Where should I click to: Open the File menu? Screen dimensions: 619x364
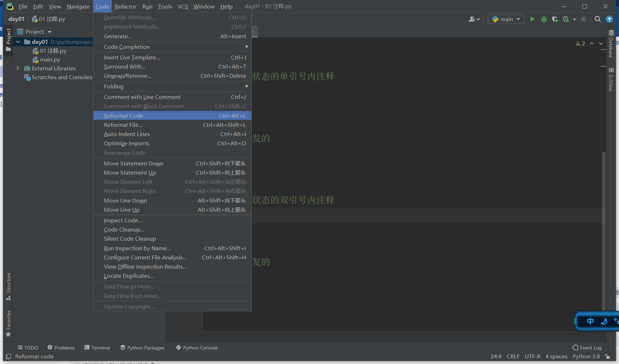[x=23, y=6]
